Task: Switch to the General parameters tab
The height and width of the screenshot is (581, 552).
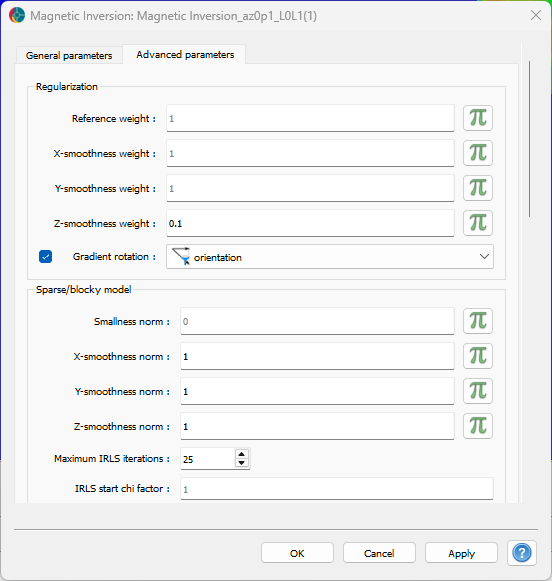Action: (x=69, y=55)
